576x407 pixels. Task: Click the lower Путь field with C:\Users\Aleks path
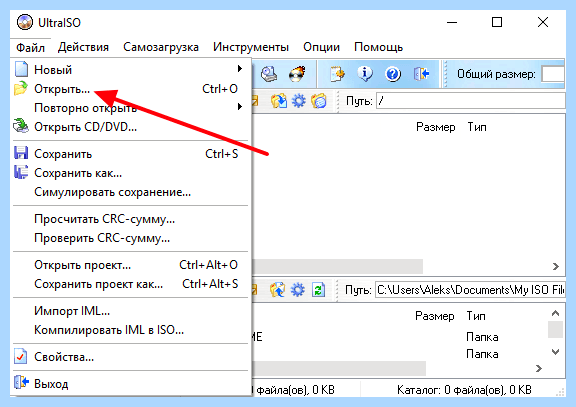470,290
